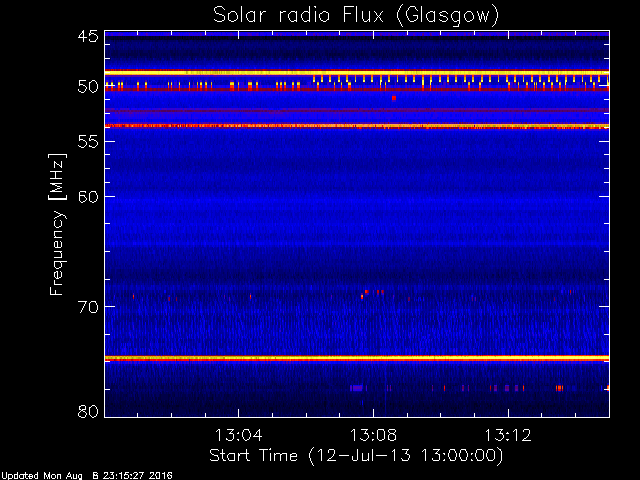Click the frequency tick label "80"
This screenshot has height=480, width=640.
coord(88,411)
